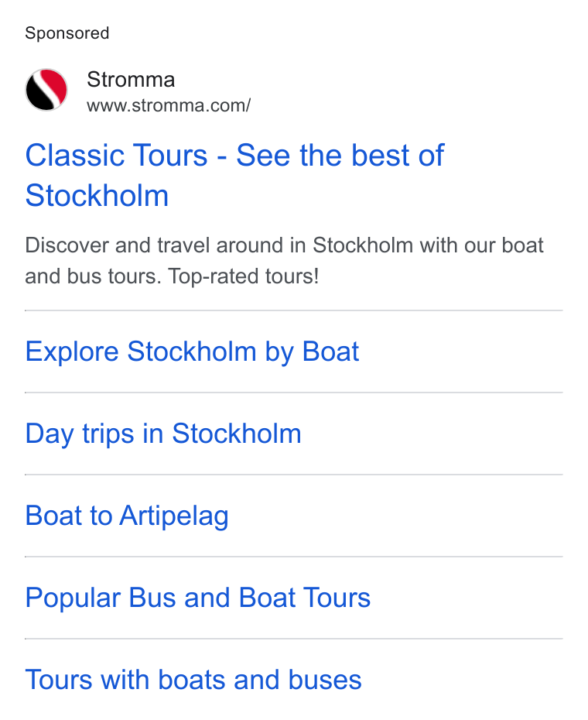Click the ad description about boat and bus tours

click(284, 261)
